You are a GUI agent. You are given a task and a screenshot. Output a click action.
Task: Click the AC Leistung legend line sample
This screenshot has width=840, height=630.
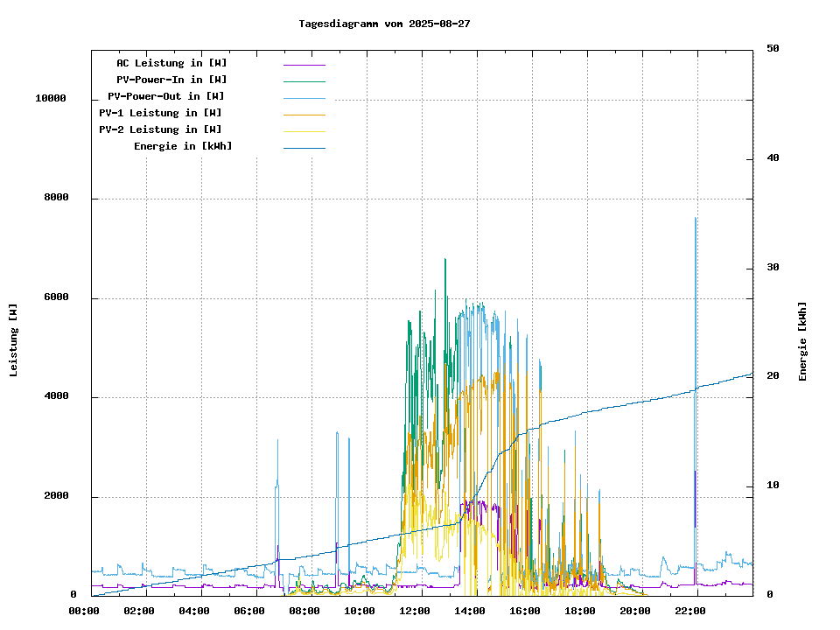(x=304, y=65)
